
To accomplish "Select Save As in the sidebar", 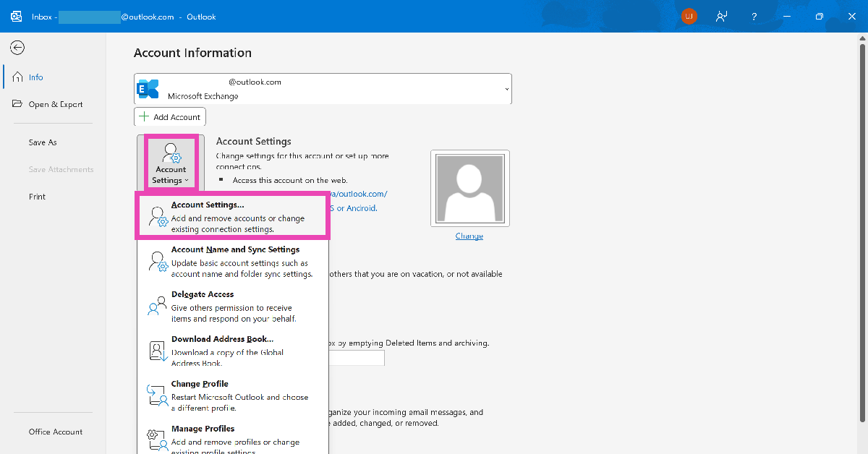I will 43,142.
